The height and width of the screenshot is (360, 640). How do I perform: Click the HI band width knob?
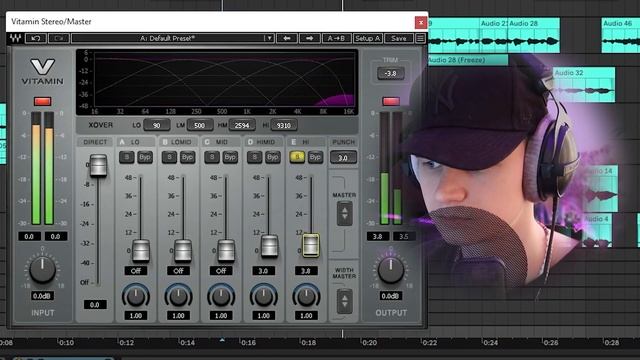[x=306, y=297]
